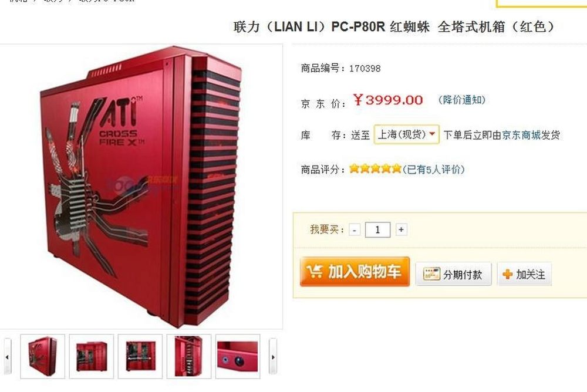Image resolution: width=587 pixels, height=392 pixels.
Task: Add the item to cart with 加入购物车
Action: click(355, 272)
